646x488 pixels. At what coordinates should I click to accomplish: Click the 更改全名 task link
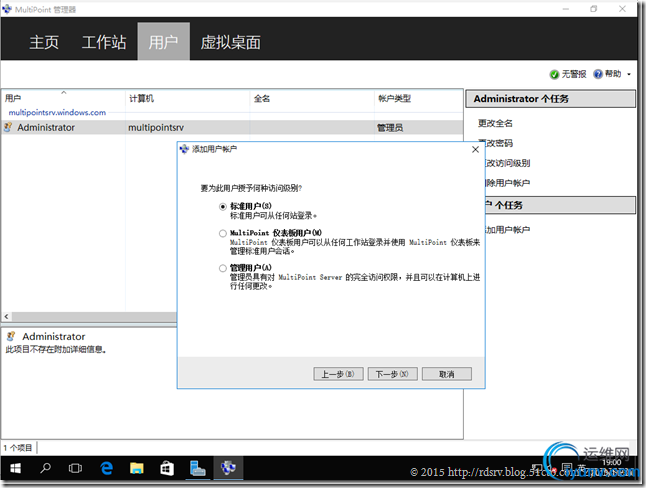click(x=495, y=123)
